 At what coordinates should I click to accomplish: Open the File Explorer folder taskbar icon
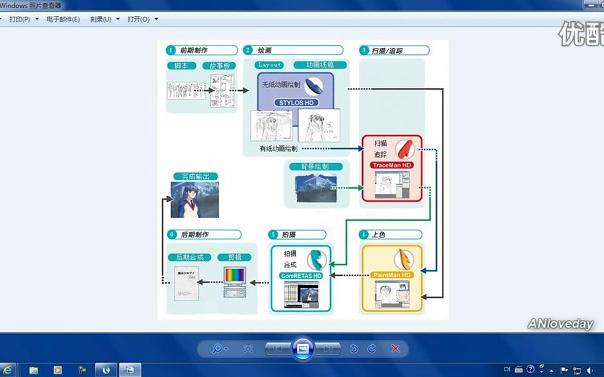point(34,370)
